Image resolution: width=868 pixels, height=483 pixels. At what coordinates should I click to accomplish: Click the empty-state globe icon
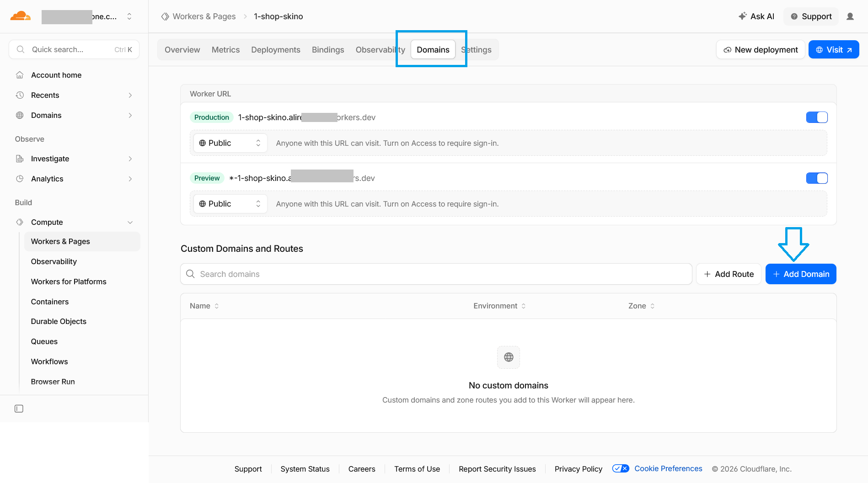click(x=509, y=357)
